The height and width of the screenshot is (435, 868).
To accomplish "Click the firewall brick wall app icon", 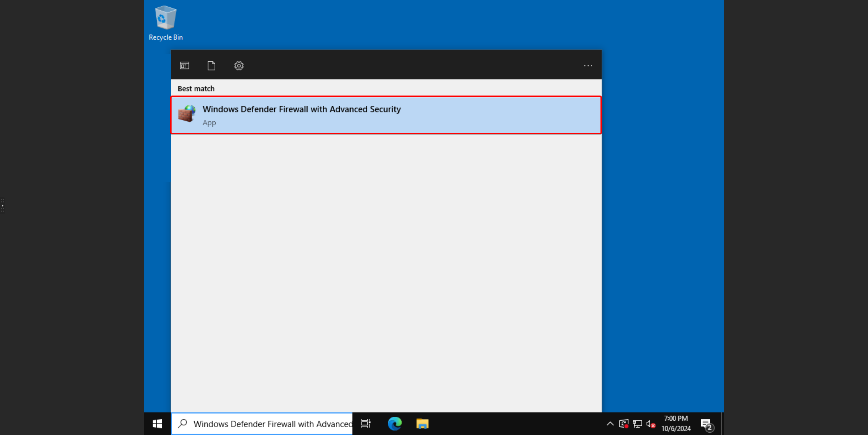I will coord(187,113).
